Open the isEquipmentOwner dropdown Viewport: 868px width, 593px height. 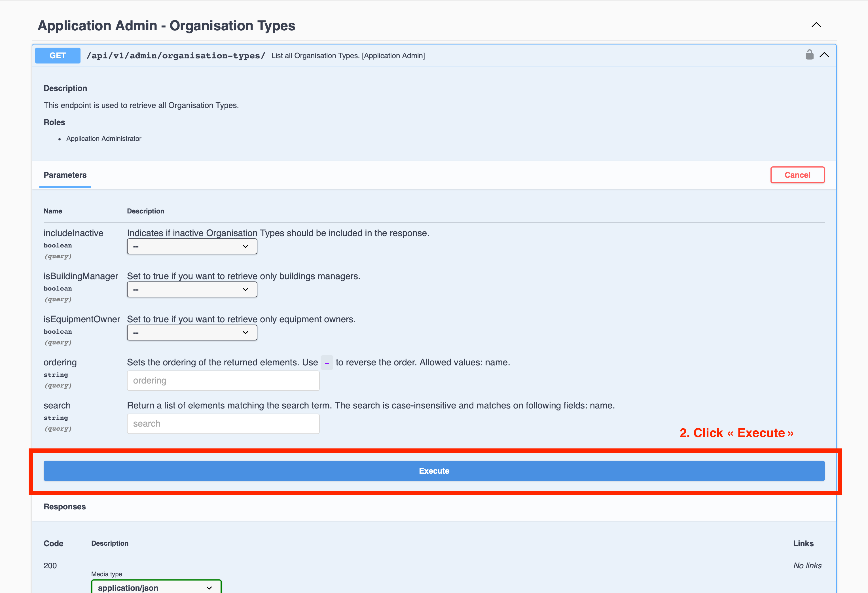point(192,333)
